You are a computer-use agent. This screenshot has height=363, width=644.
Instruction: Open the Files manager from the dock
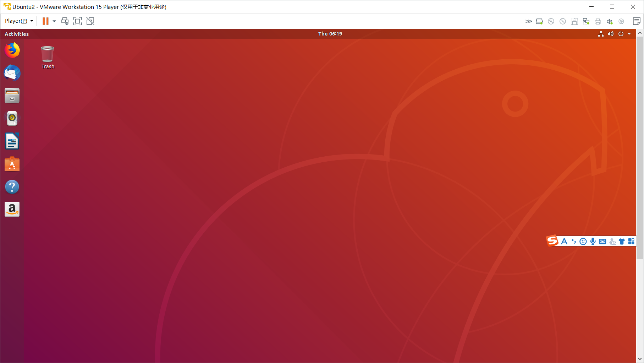coord(12,96)
